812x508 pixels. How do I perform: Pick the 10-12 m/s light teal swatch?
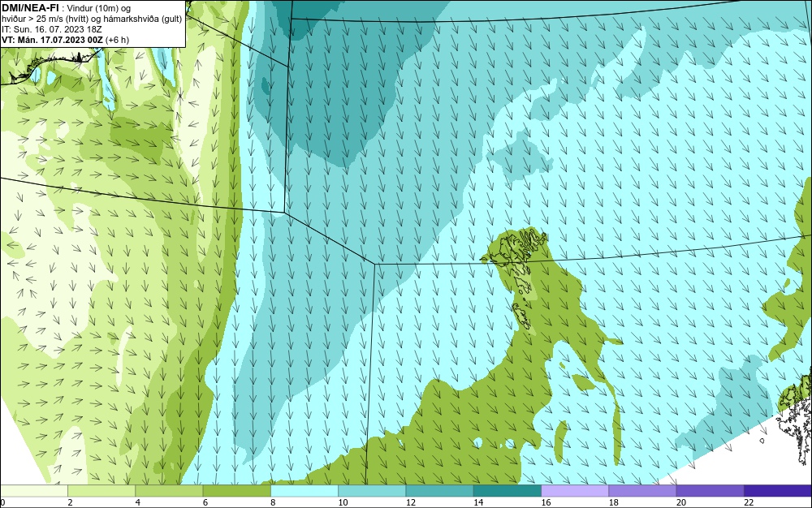point(372,491)
